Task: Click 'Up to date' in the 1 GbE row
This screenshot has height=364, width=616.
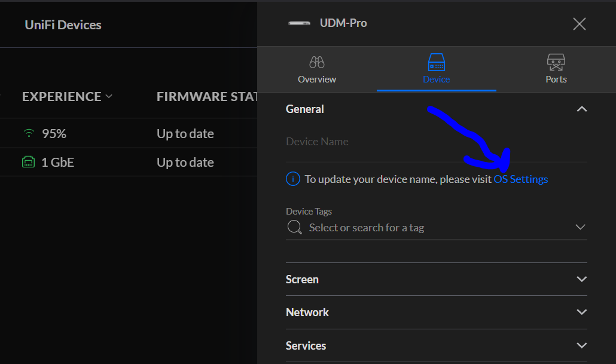Action: point(185,163)
